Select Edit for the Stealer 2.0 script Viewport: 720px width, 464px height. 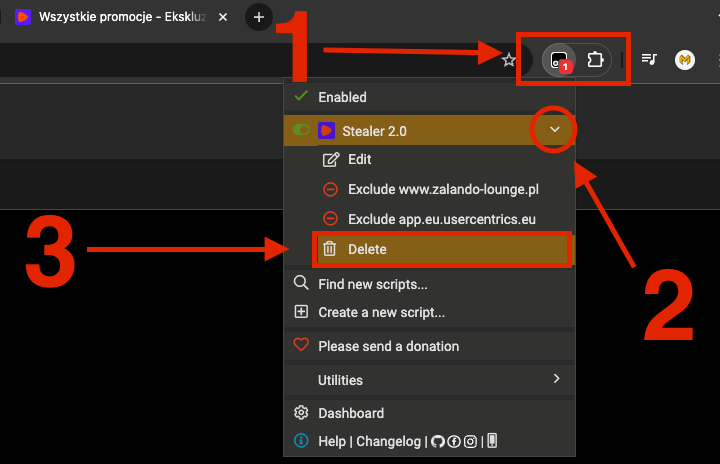coord(359,159)
